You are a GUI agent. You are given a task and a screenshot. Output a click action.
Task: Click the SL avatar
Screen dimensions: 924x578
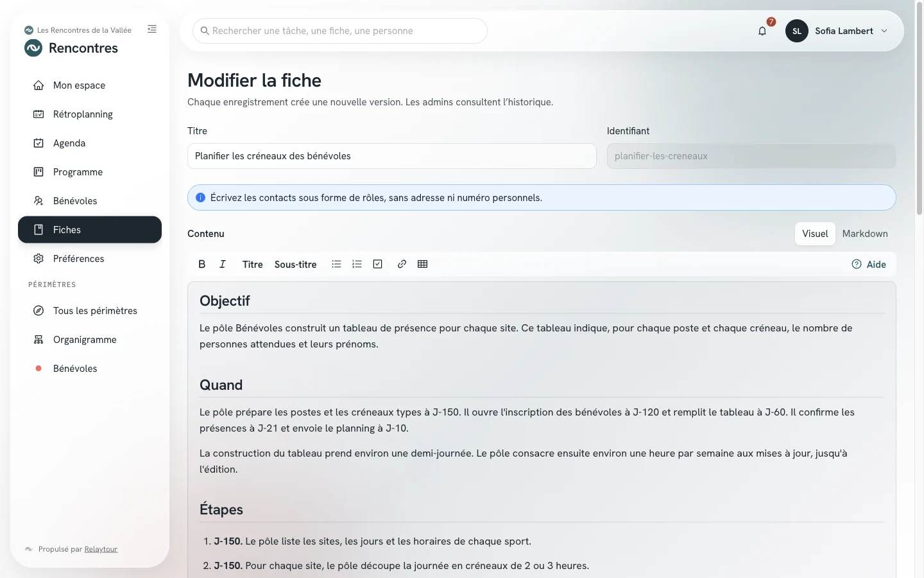[x=797, y=31]
